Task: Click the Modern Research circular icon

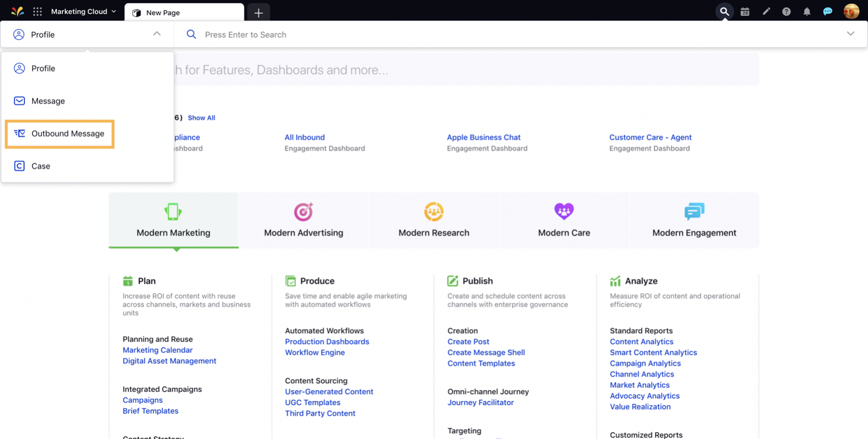Action: pyautogui.click(x=434, y=212)
